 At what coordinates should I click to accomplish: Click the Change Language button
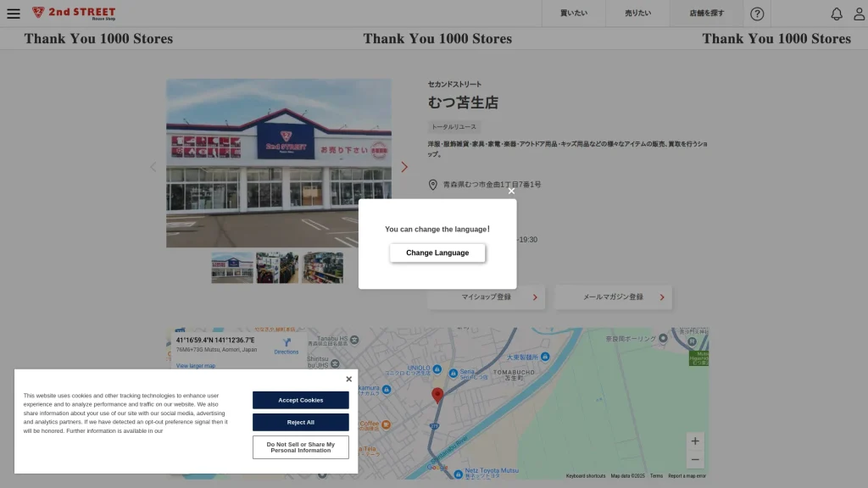tap(437, 252)
